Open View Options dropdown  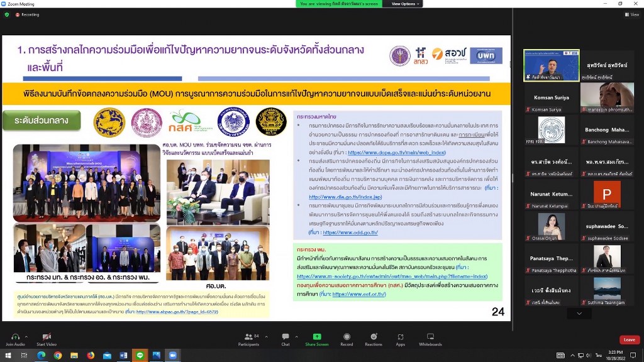(405, 4)
